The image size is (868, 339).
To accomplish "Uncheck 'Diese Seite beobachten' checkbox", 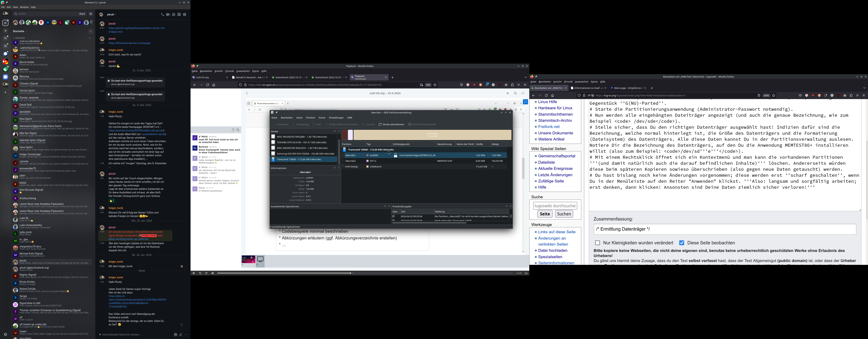I will [x=681, y=243].
